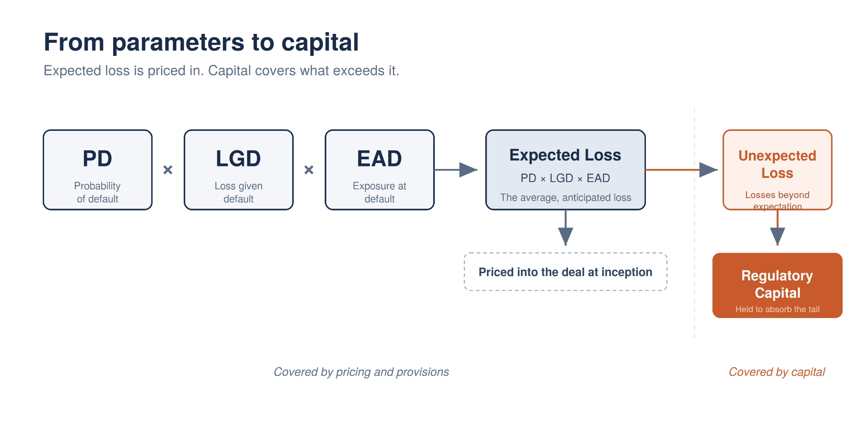The image size is (868, 448).
Task: Select the LGD loss given default box
Action: (x=239, y=170)
